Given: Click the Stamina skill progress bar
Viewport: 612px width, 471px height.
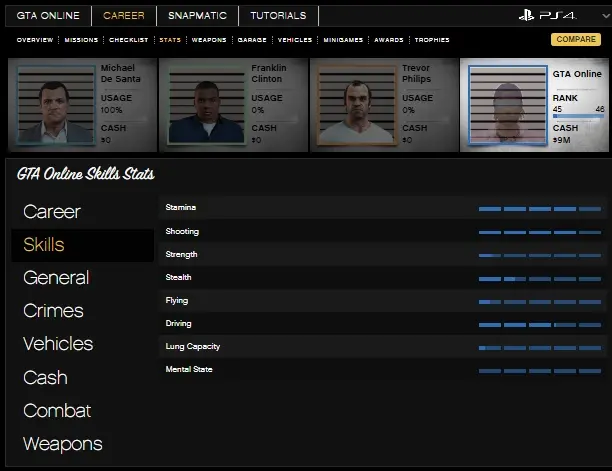Looking at the screenshot, I should (x=540, y=208).
